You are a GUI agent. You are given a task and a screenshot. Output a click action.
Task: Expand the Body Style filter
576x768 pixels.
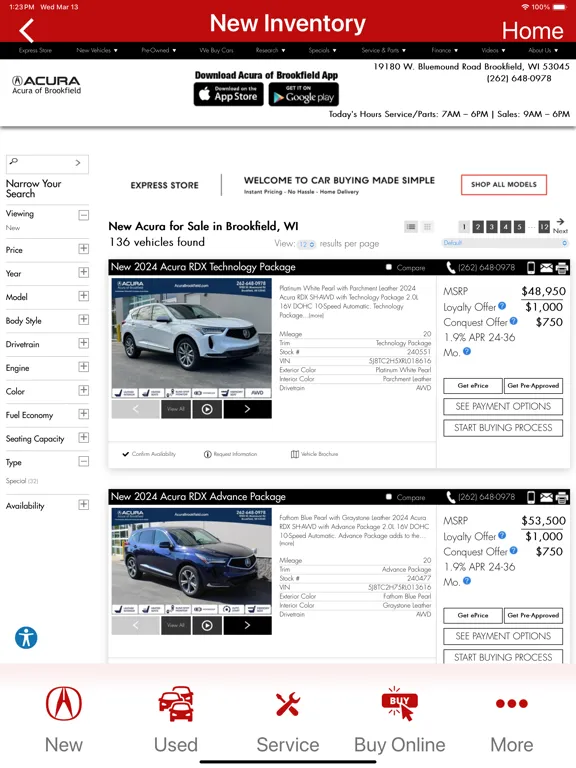pyautogui.click(x=84, y=319)
